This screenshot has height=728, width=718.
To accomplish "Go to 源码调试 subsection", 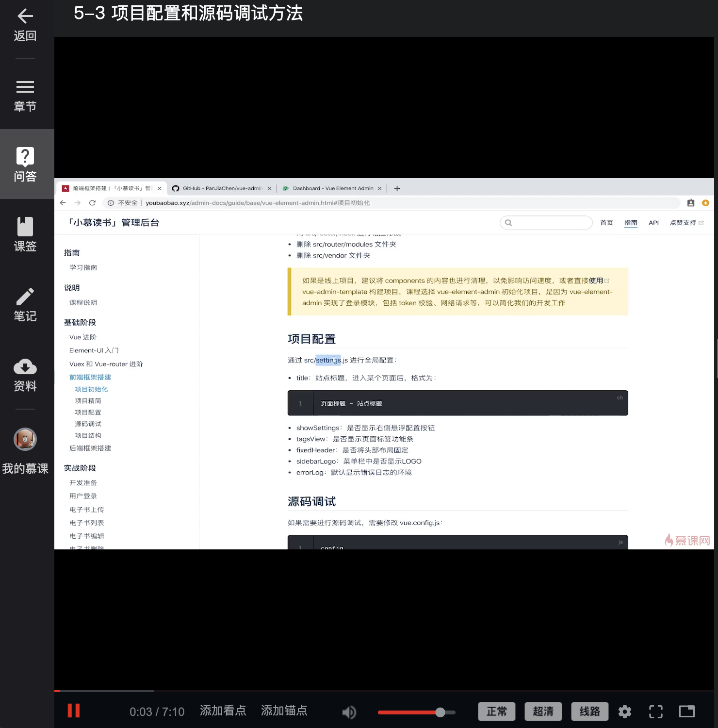I will point(88,424).
